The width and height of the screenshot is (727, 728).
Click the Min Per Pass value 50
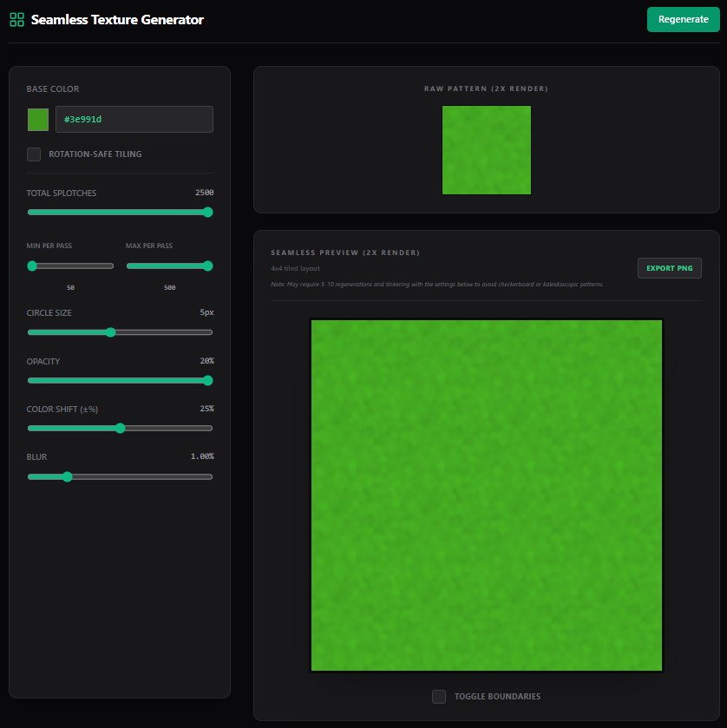pyautogui.click(x=70, y=288)
